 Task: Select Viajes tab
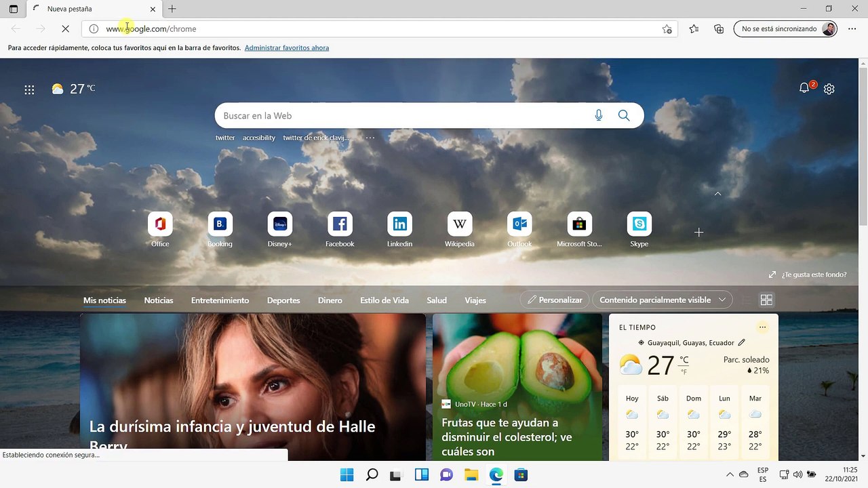(475, 300)
